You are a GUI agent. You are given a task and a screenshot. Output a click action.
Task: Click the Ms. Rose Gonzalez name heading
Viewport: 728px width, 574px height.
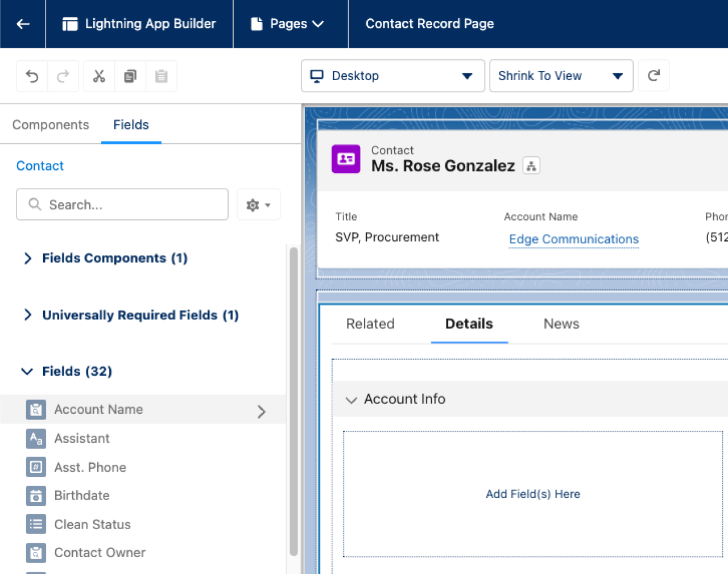443,166
